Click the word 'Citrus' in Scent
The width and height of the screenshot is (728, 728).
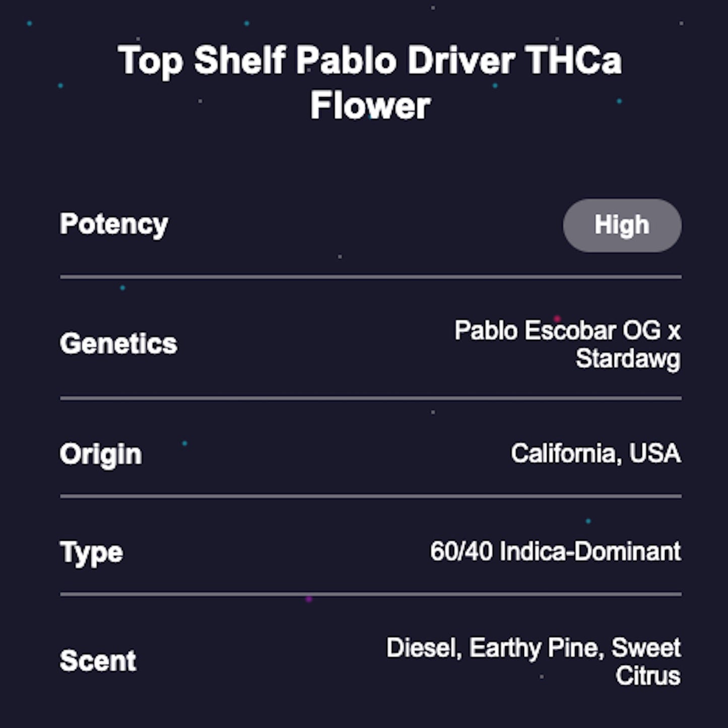(x=648, y=676)
